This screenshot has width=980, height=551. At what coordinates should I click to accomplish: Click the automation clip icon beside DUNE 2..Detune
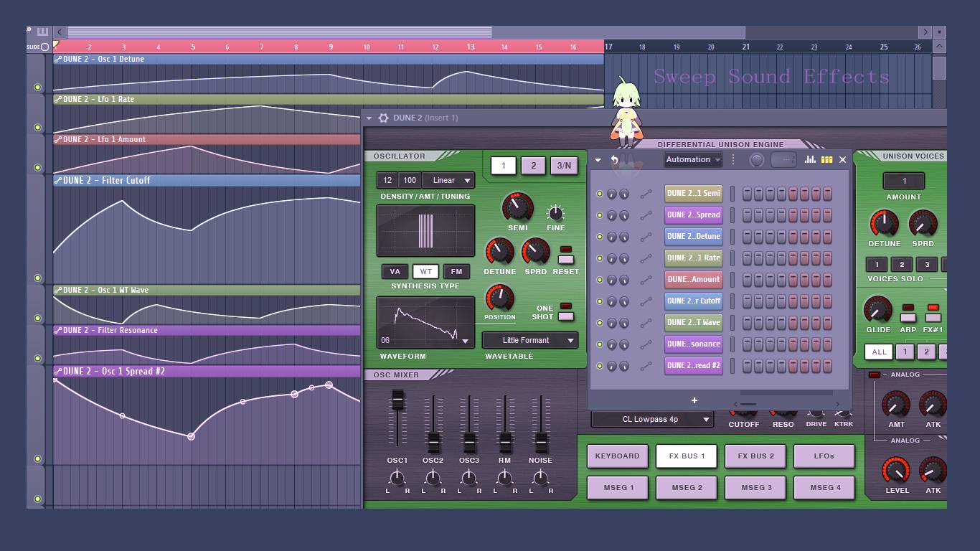coord(646,237)
